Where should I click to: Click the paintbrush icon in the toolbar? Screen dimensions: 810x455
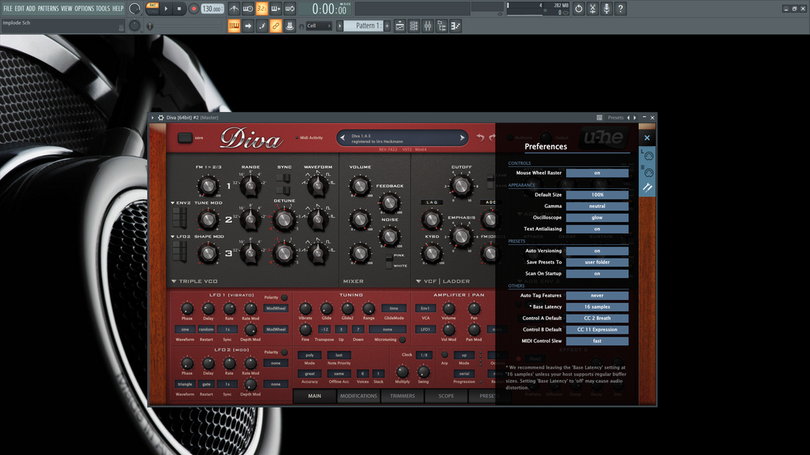(262, 26)
